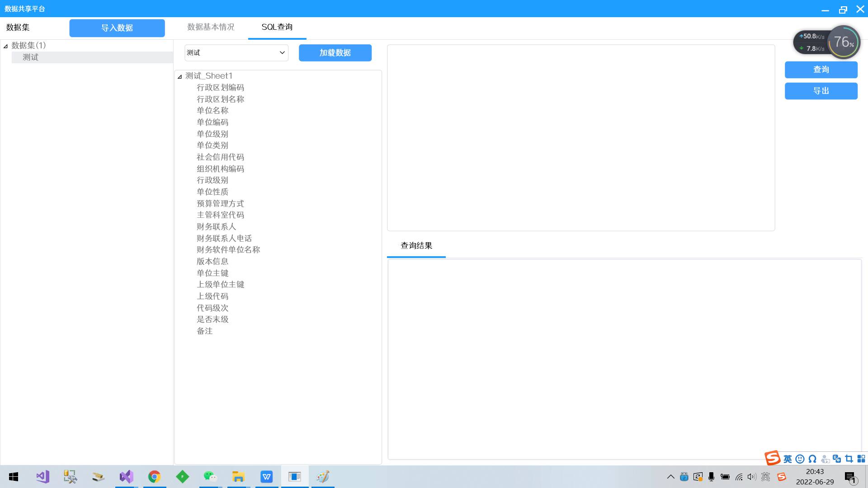Open the Sogou screenshot crop tool
868x488 pixels.
click(x=849, y=459)
